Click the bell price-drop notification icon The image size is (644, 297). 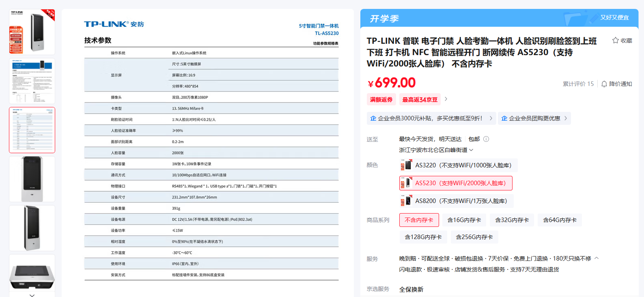click(x=604, y=84)
